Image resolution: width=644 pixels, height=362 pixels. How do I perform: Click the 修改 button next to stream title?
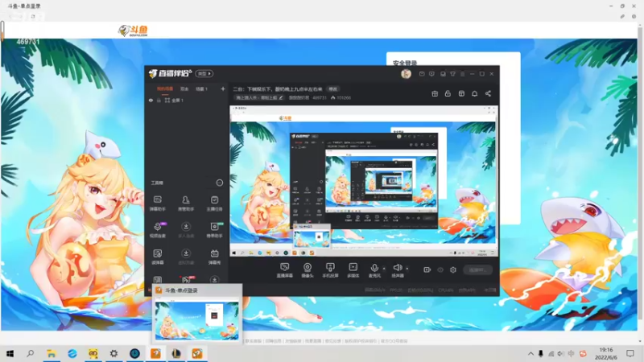(332, 88)
